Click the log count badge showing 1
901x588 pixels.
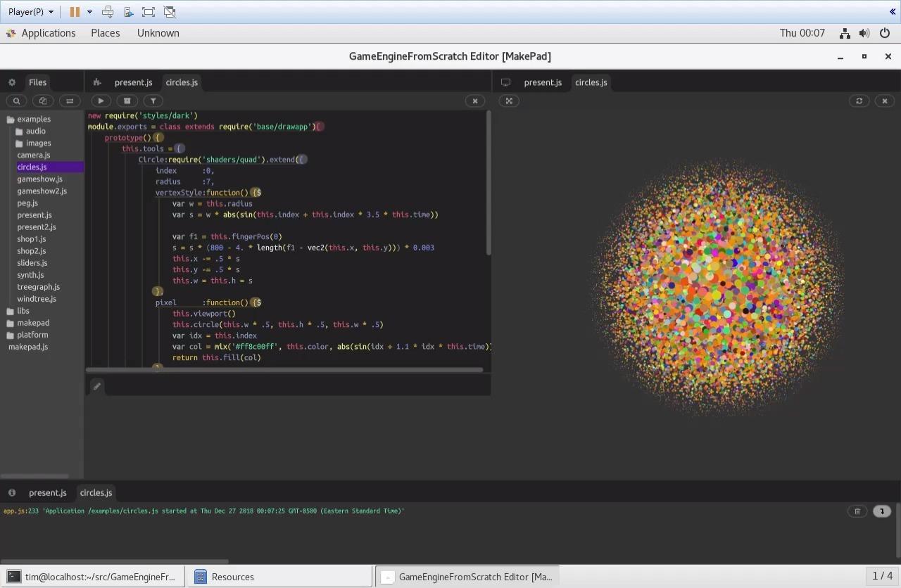pos(882,511)
